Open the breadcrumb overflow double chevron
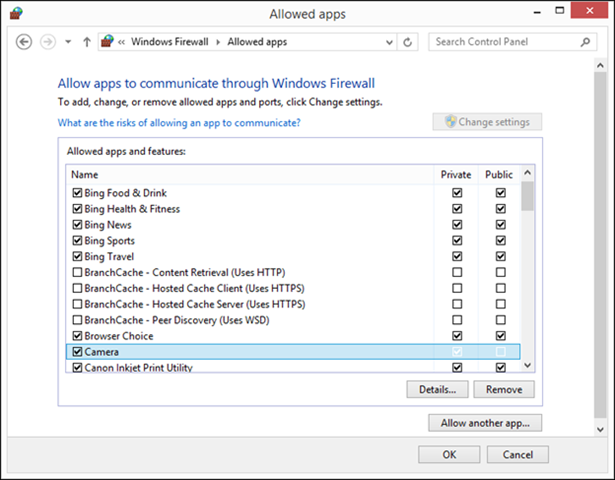Screen dimensions: 615x480 [x=122, y=42]
